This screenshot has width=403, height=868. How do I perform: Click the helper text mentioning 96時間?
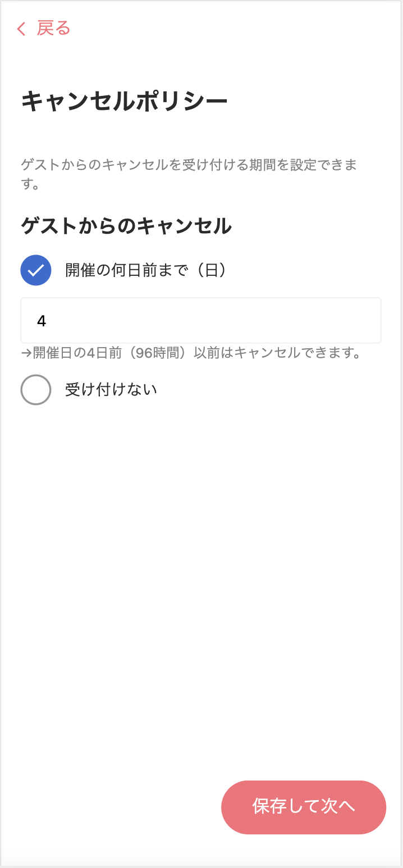point(197,353)
